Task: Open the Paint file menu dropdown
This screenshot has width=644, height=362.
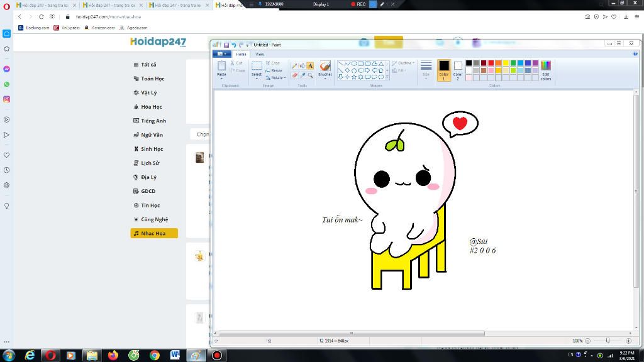Action: [221, 54]
